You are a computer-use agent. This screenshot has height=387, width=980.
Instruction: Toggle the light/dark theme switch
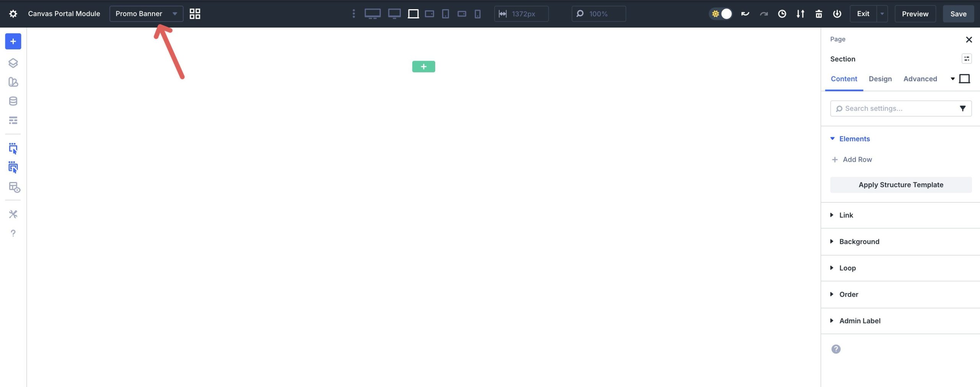coord(721,13)
